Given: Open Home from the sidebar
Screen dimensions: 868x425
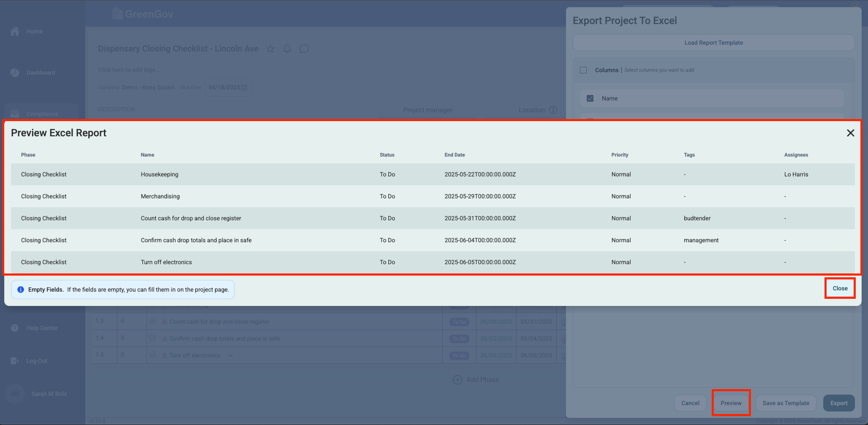Looking at the screenshot, I should (x=15, y=31).
